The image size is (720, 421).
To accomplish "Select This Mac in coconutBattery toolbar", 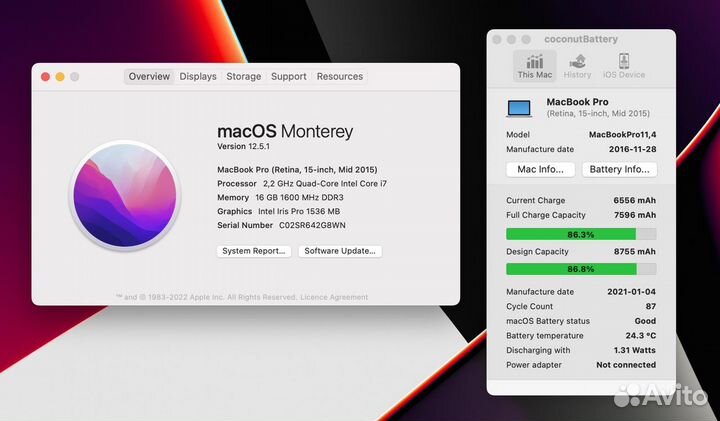I will point(534,66).
